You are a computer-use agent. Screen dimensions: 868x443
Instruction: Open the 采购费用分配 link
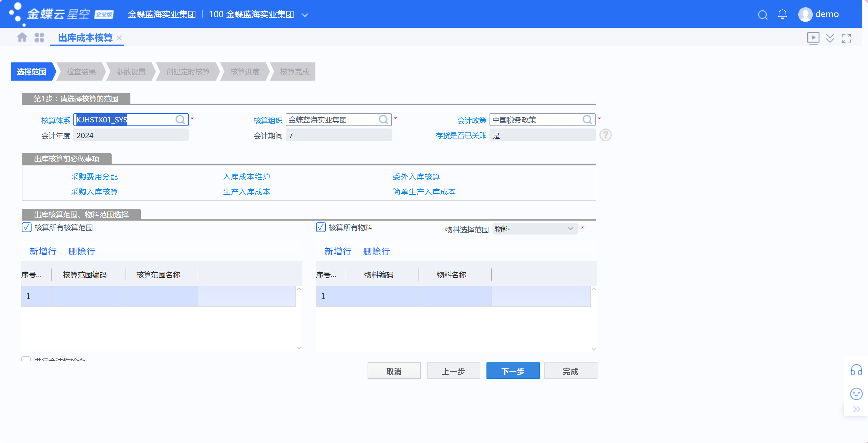pos(94,177)
